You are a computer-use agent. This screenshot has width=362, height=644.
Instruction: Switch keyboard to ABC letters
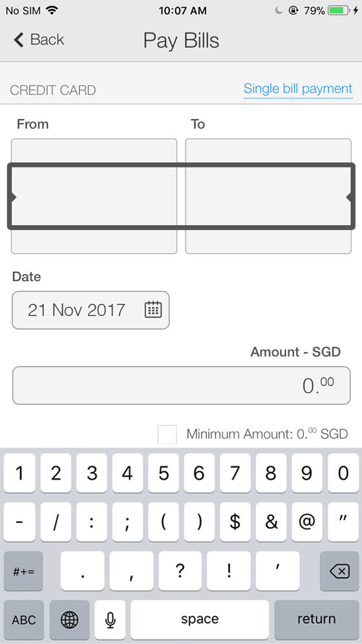[x=24, y=619]
